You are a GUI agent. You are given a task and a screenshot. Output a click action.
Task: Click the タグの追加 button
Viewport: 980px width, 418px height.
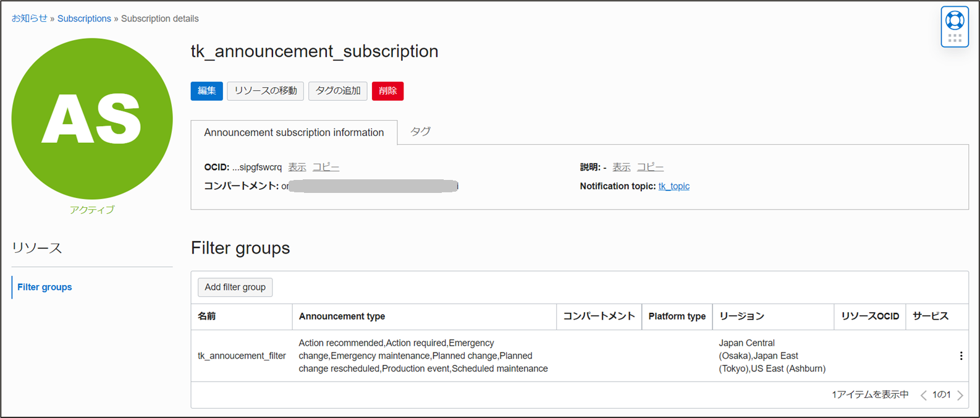point(338,91)
